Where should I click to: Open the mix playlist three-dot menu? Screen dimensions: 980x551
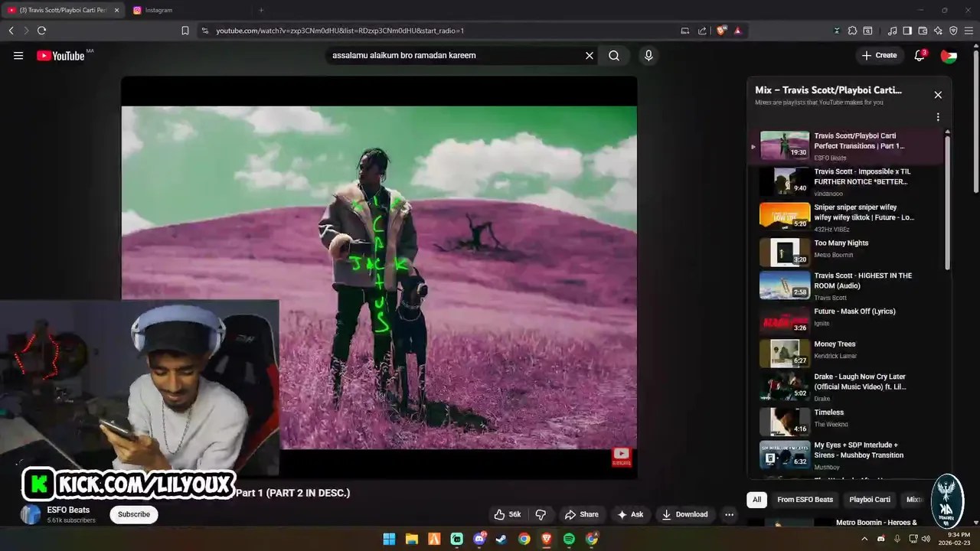click(x=938, y=117)
